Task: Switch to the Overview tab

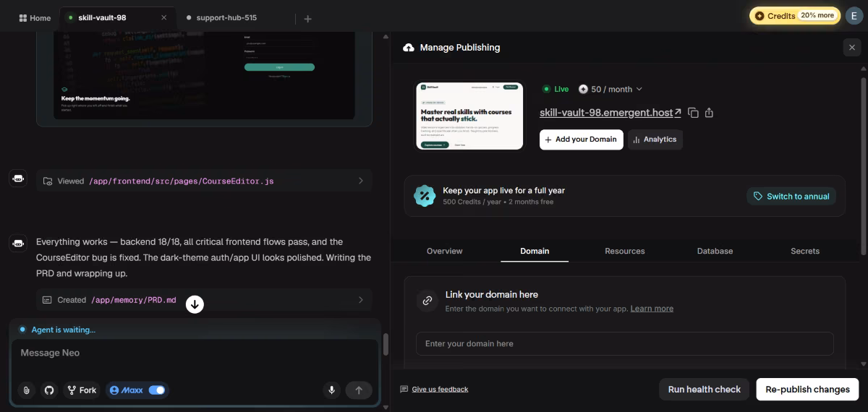Action: click(444, 251)
